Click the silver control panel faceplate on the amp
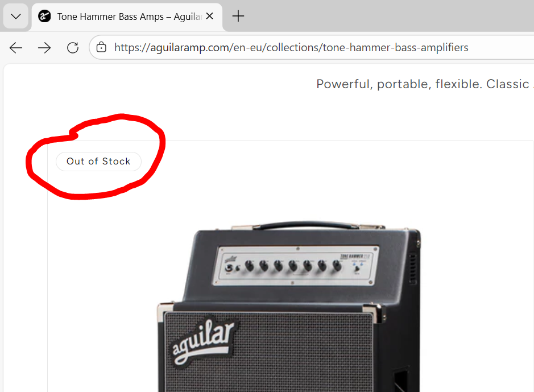Image resolution: width=534 pixels, height=392 pixels. pyautogui.click(x=296, y=266)
